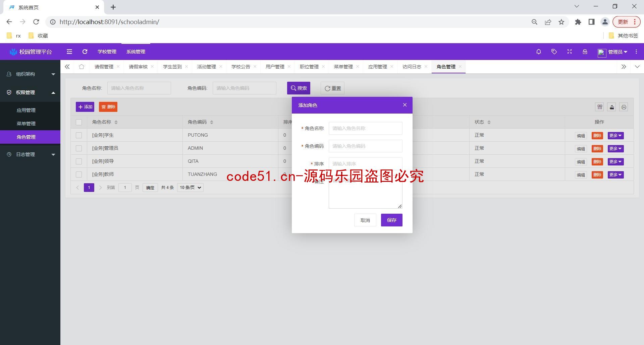Click the table print icon
This screenshot has height=345, width=644.
tap(624, 107)
